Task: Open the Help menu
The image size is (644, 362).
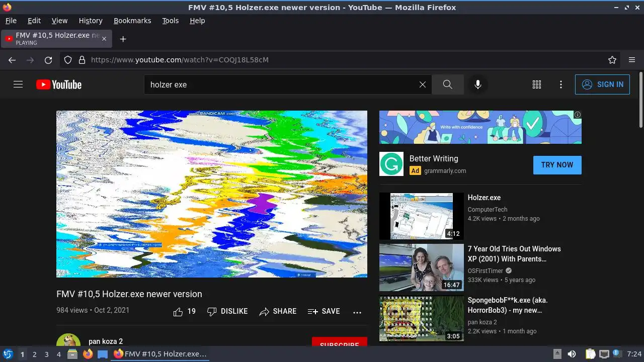Action: point(197,21)
